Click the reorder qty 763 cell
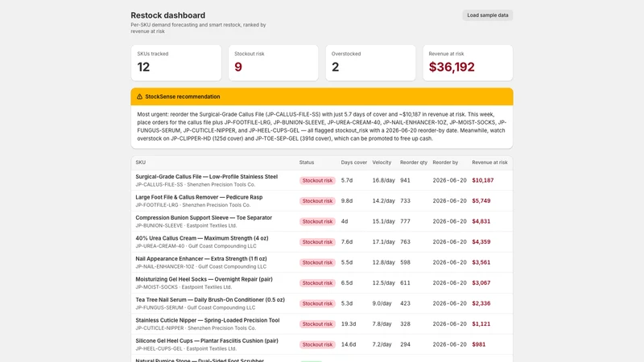The width and height of the screenshot is (644, 362). (405, 242)
